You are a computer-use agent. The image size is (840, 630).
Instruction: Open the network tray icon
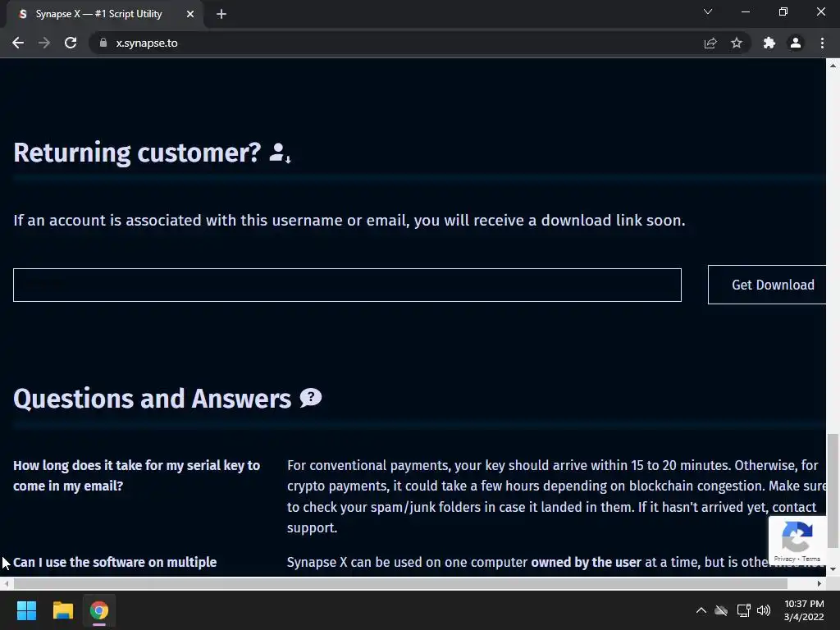coord(743,610)
